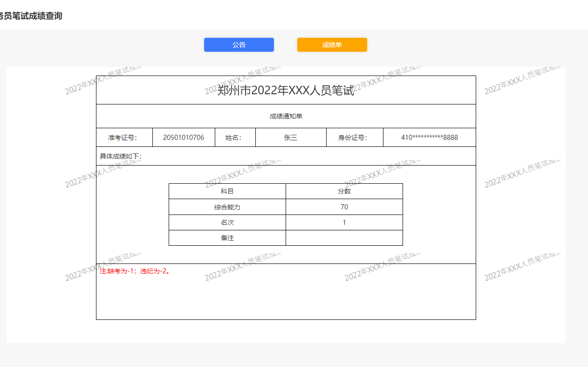
Task: Click the blue 公告 button
Action: tap(239, 45)
